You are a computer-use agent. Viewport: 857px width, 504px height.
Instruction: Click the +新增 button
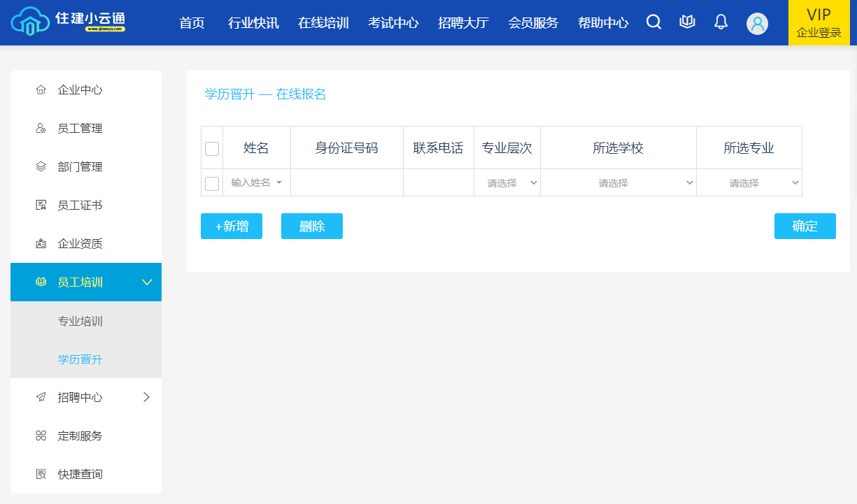pyautogui.click(x=232, y=226)
